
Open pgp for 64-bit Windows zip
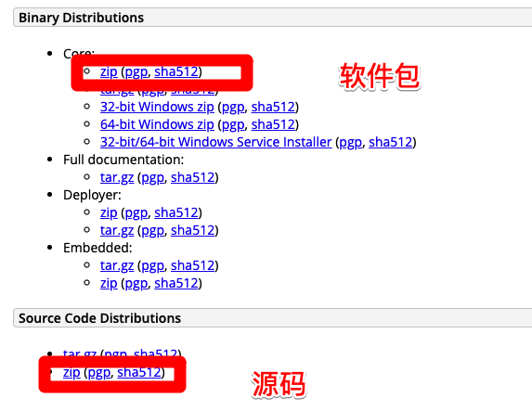(x=233, y=125)
